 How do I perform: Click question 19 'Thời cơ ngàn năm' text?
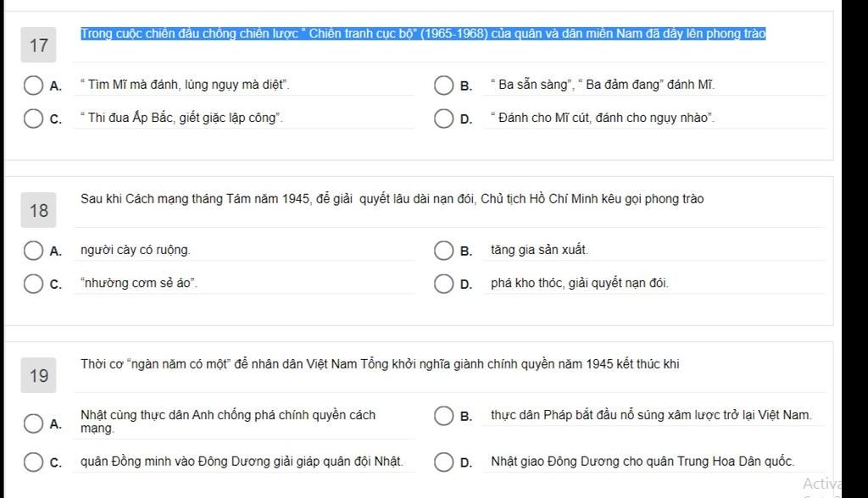click(x=380, y=364)
